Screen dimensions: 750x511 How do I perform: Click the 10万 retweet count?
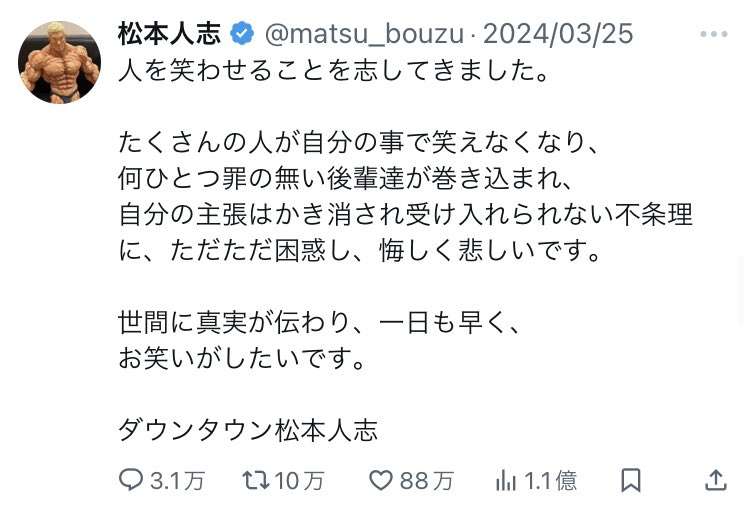point(299,481)
